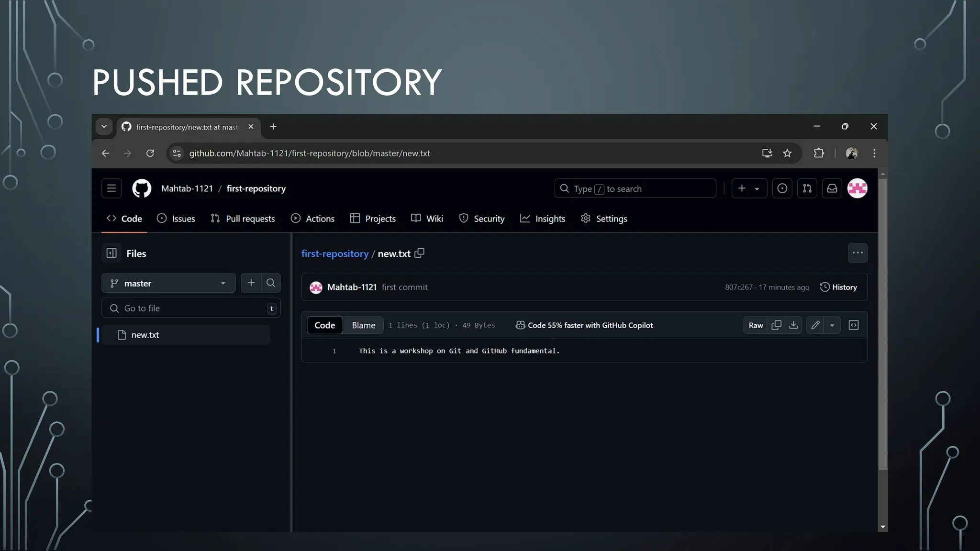Copy raw file contents icon
This screenshot has width=980, height=551.
pos(777,325)
